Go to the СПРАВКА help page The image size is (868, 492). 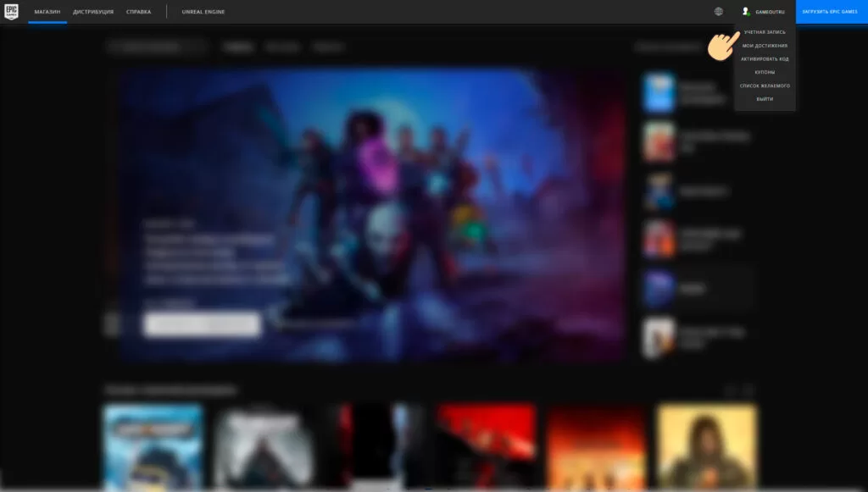[x=138, y=12]
